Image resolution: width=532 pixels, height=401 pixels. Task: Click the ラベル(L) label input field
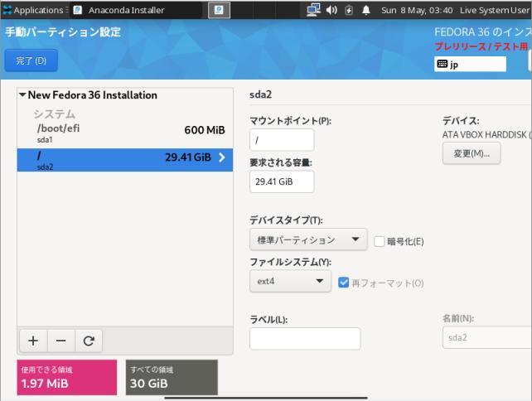305,339
